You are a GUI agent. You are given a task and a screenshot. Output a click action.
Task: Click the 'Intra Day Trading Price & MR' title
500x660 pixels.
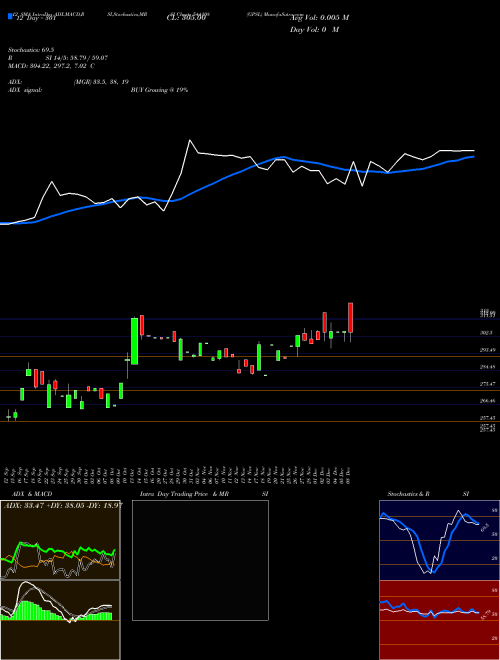click(x=184, y=494)
